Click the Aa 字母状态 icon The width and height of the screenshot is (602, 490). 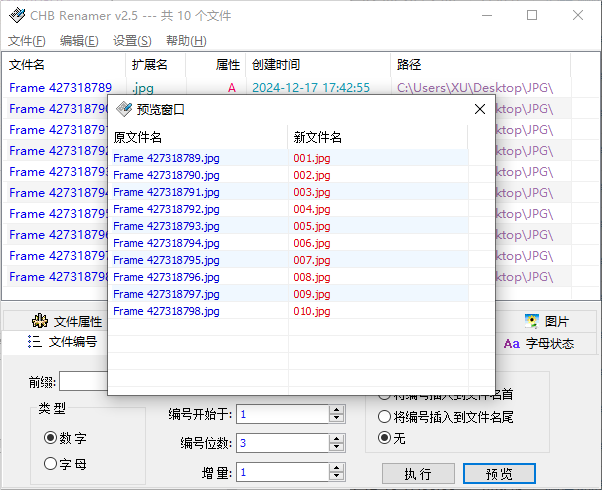pos(512,343)
